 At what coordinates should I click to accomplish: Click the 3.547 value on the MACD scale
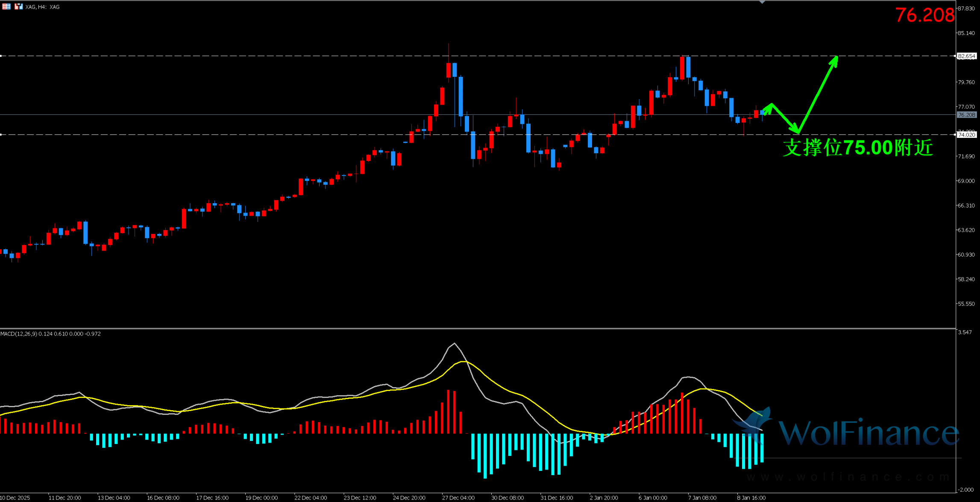click(965, 332)
